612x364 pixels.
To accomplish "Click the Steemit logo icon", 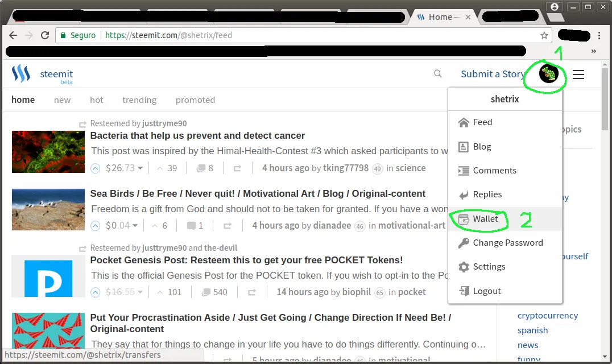I will pyautogui.click(x=20, y=73).
